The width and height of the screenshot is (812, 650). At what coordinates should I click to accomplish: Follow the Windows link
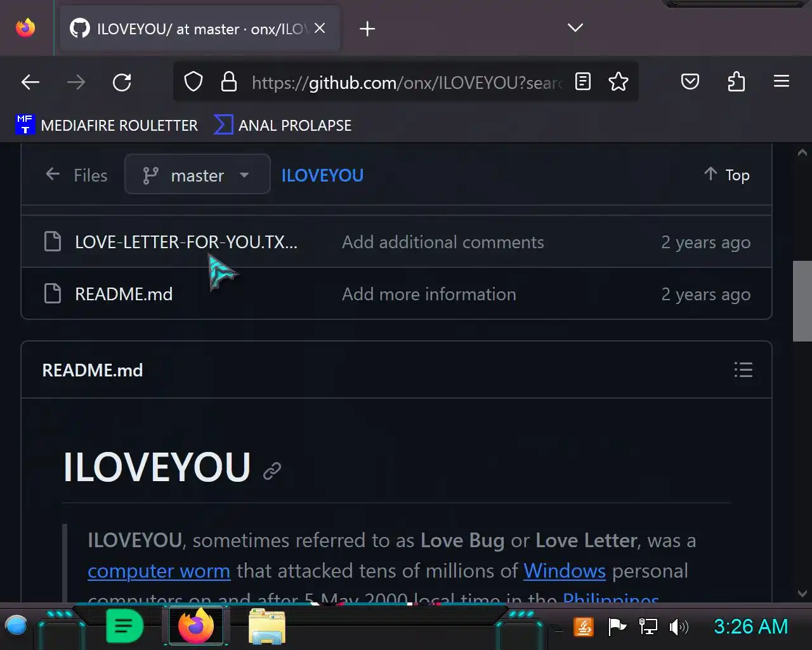(x=565, y=571)
